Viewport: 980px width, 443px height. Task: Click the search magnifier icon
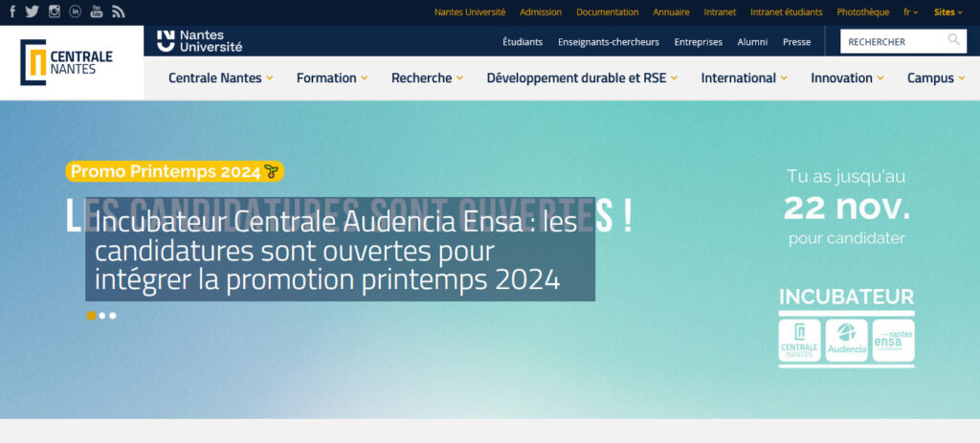[954, 40]
